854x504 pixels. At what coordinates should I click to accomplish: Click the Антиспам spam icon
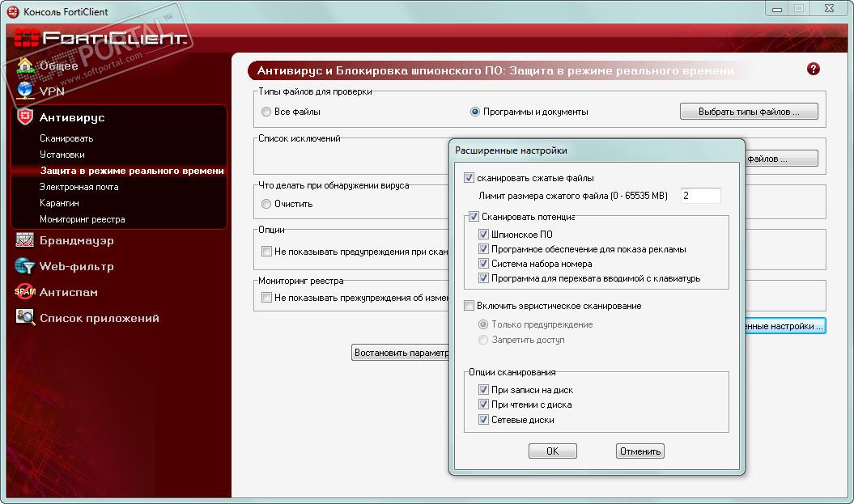coord(25,292)
